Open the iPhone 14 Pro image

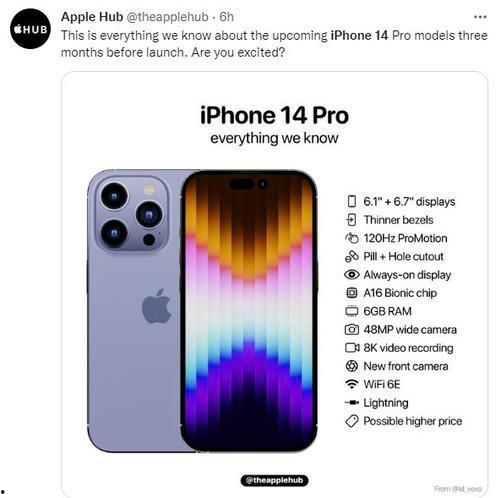274,284
